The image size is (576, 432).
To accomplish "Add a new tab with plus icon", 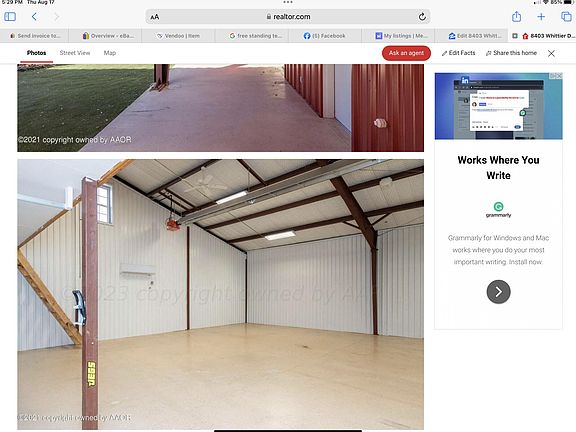I will (x=541, y=17).
